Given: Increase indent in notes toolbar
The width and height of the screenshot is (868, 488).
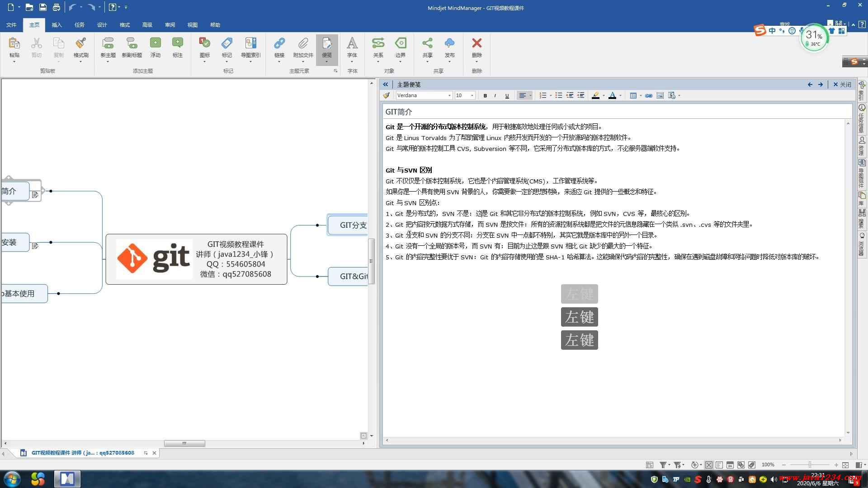Looking at the screenshot, I should 581,95.
